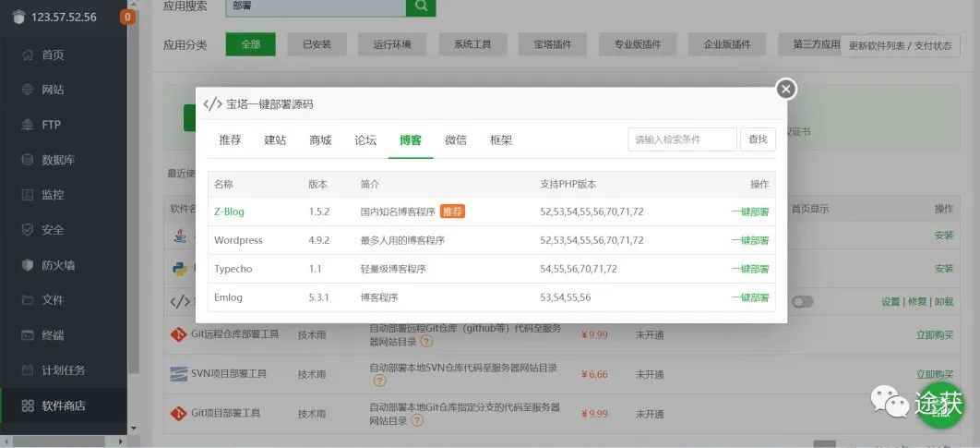Viewport: 980px width, 448px height.
Task: Click 一键部署 for Z-Blog
Action: tap(750, 212)
